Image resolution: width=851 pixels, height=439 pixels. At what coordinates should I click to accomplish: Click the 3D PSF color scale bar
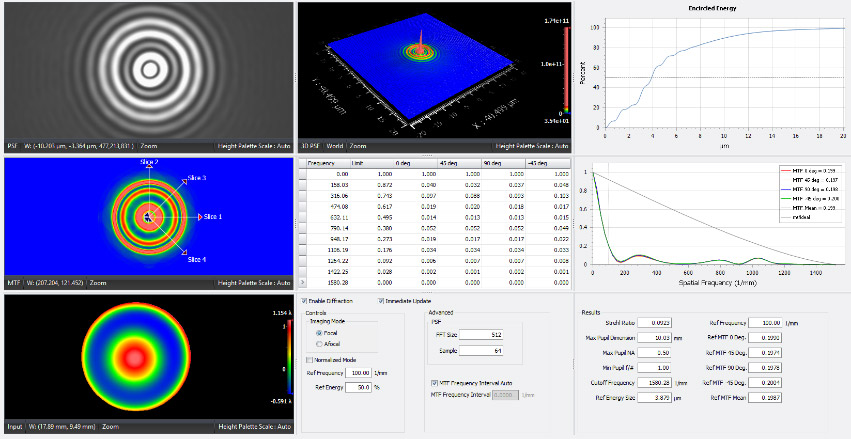(x=567, y=70)
